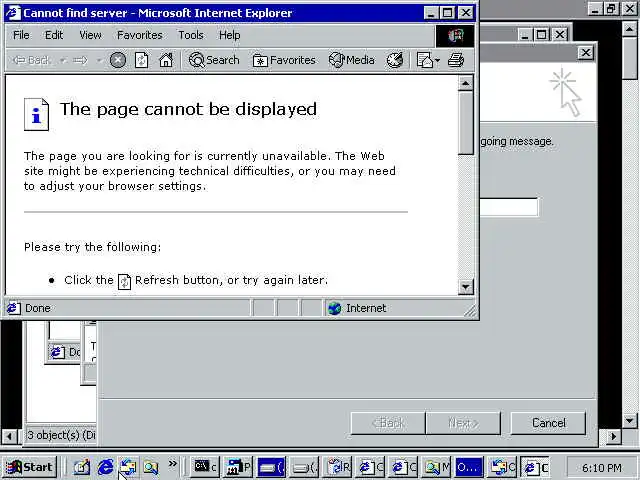Click the 6:10 PM clock in tray
The height and width of the screenshot is (480, 640).
602,468
